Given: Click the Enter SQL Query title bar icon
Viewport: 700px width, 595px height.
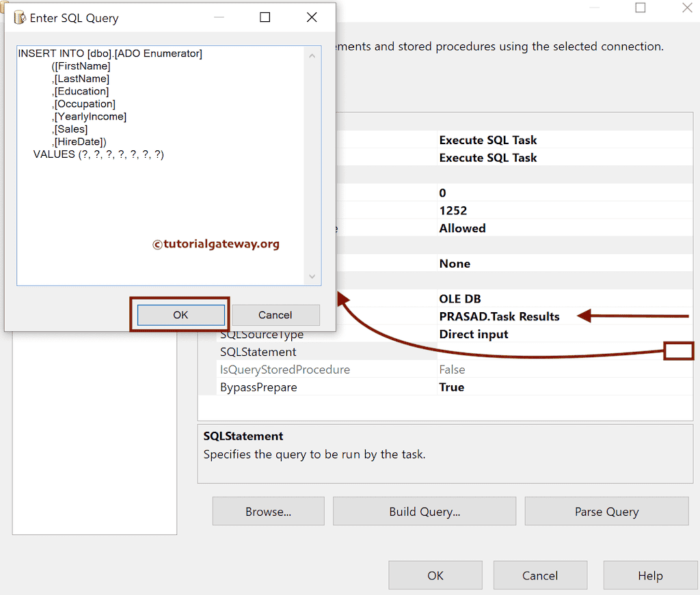Looking at the screenshot, I should pos(18,17).
